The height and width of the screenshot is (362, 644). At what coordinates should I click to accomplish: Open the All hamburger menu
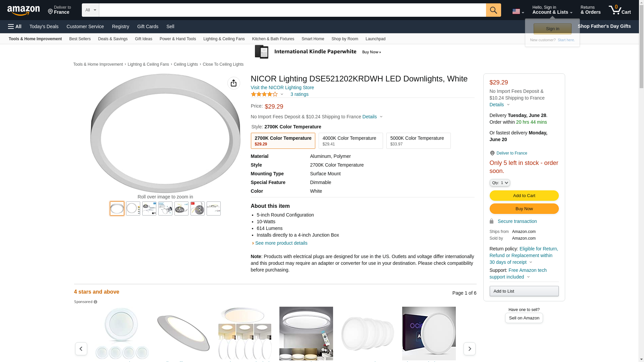pyautogui.click(x=15, y=26)
